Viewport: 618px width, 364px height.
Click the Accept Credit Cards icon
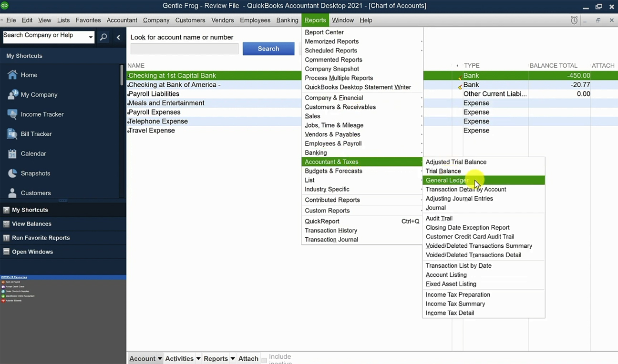point(3,287)
